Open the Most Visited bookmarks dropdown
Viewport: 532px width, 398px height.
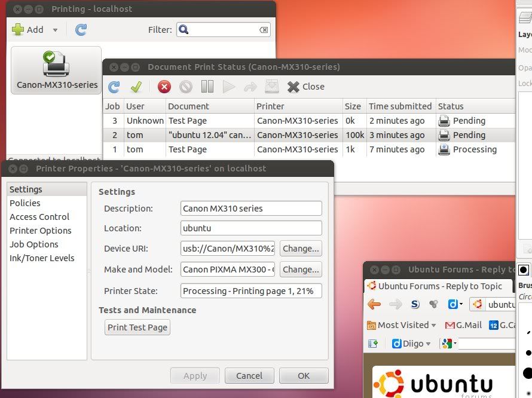tap(402, 325)
